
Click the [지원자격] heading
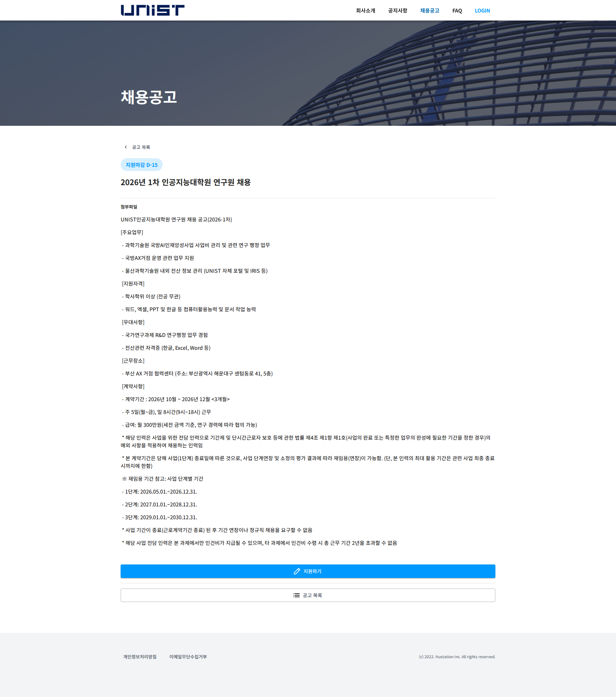point(133,284)
